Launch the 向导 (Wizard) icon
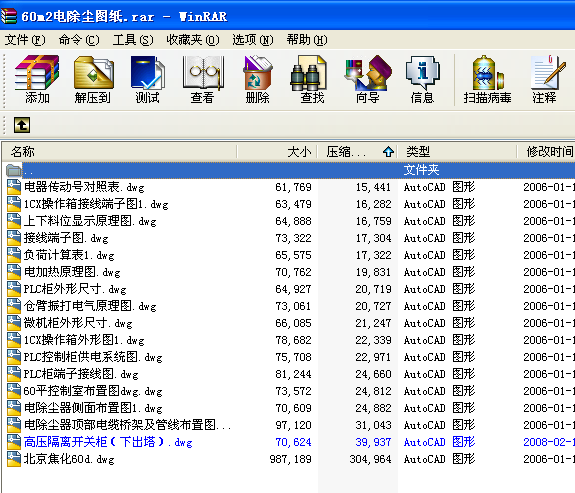This screenshot has height=493, width=575. 367,73
